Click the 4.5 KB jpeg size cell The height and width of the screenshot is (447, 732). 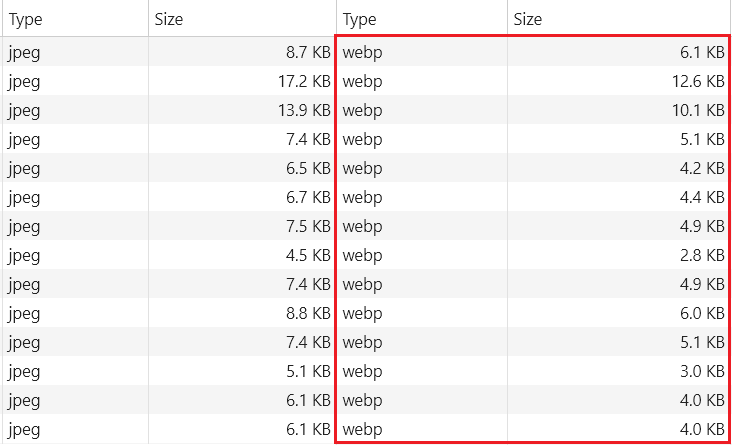click(x=242, y=255)
